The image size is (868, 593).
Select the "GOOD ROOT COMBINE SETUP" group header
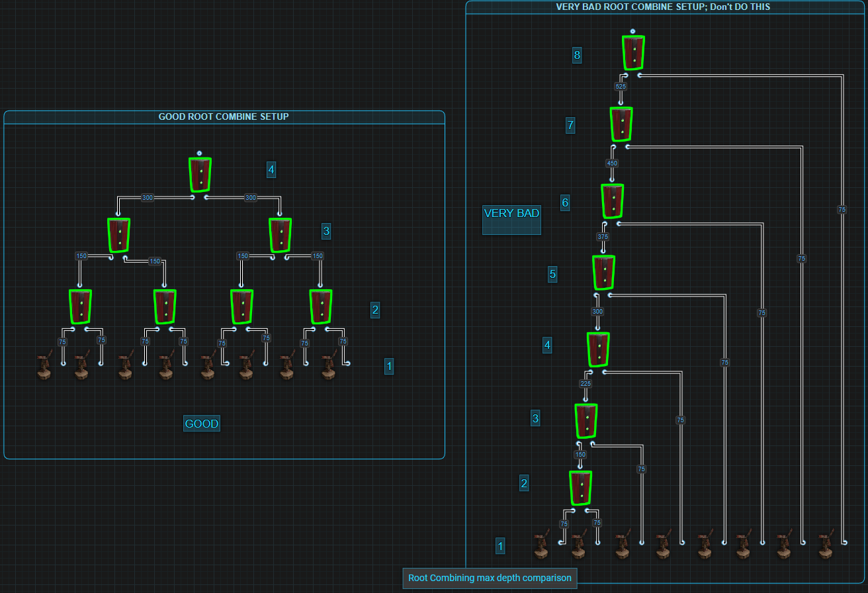224,117
